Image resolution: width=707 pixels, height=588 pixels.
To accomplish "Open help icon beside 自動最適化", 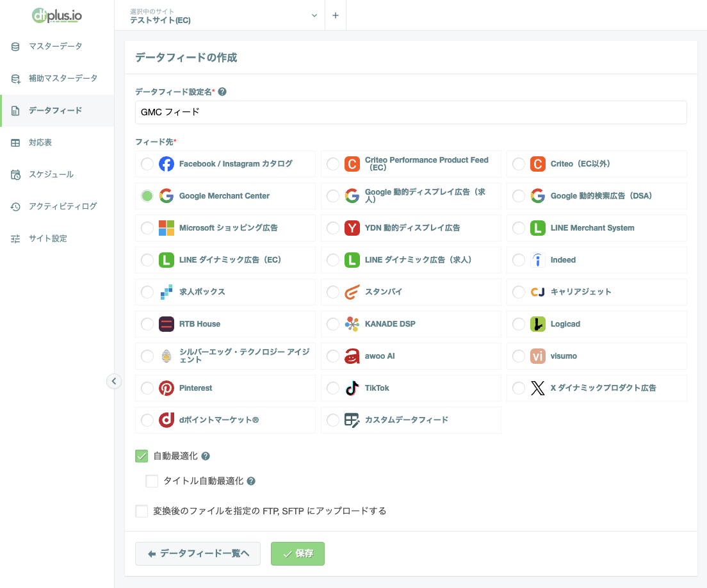I will tap(206, 456).
